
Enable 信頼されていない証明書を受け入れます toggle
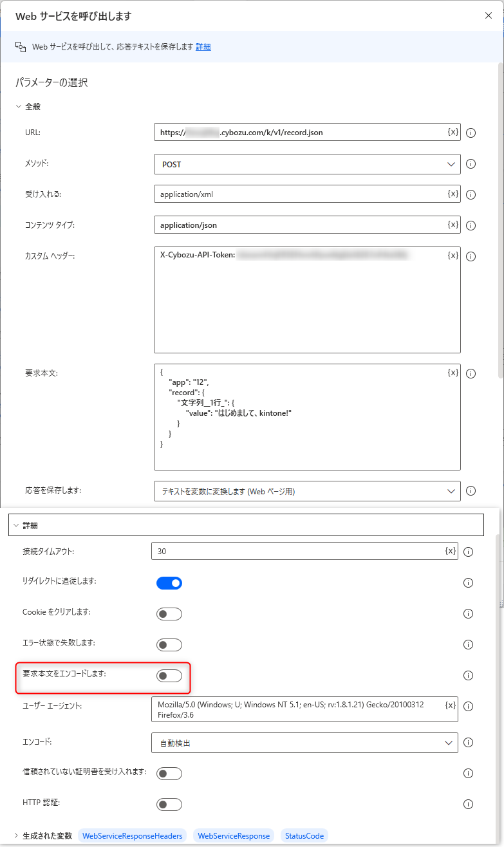[169, 774]
